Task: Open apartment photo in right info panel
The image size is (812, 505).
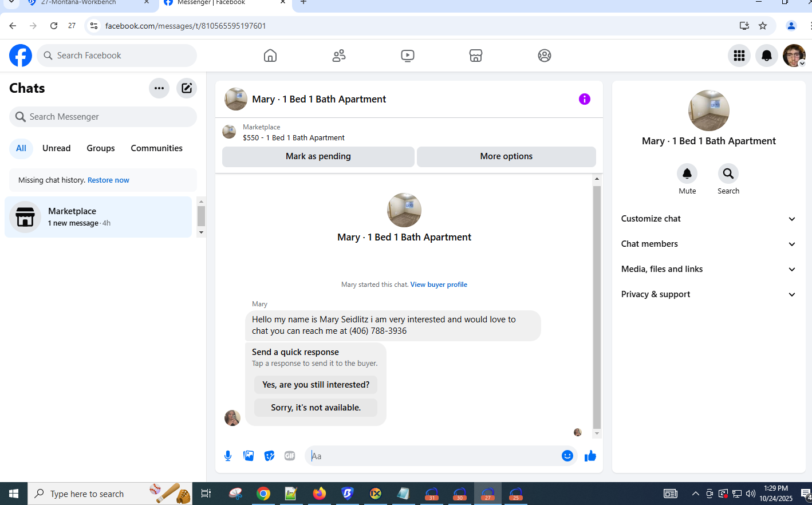Action: (x=709, y=111)
